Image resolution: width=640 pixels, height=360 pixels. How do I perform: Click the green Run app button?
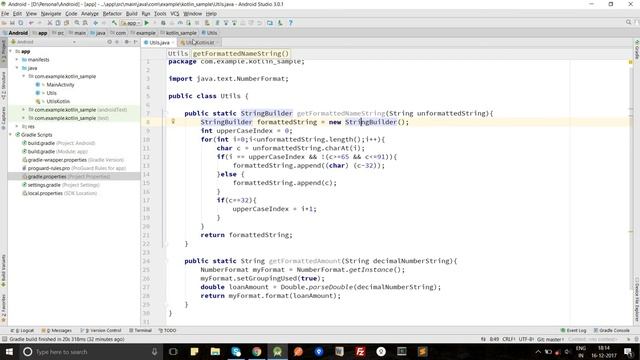click(147, 23)
